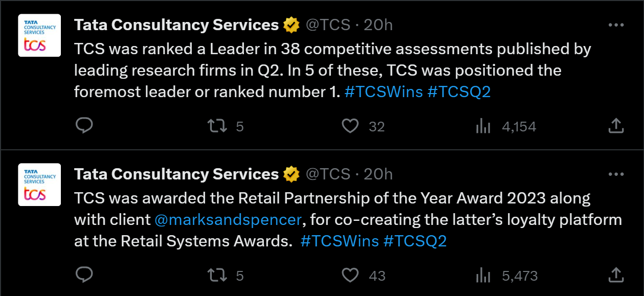Open TCS profile picture on first tweet
This screenshot has height=296, width=644.
39,35
